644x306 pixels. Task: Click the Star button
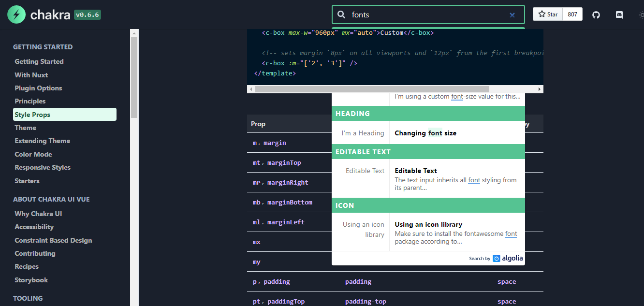(548, 14)
